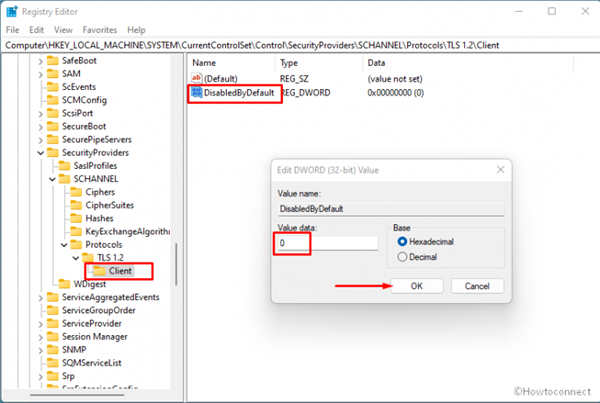Image resolution: width=600 pixels, height=403 pixels.
Task: Select the (Default) value row name
Action: [220, 79]
